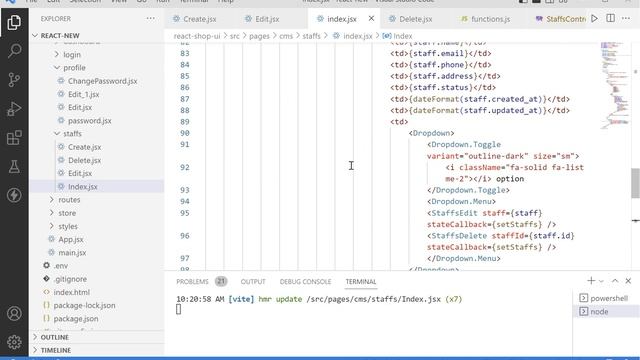Open the Testing flask icon
The width and height of the screenshot is (640, 360).
point(14,167)
